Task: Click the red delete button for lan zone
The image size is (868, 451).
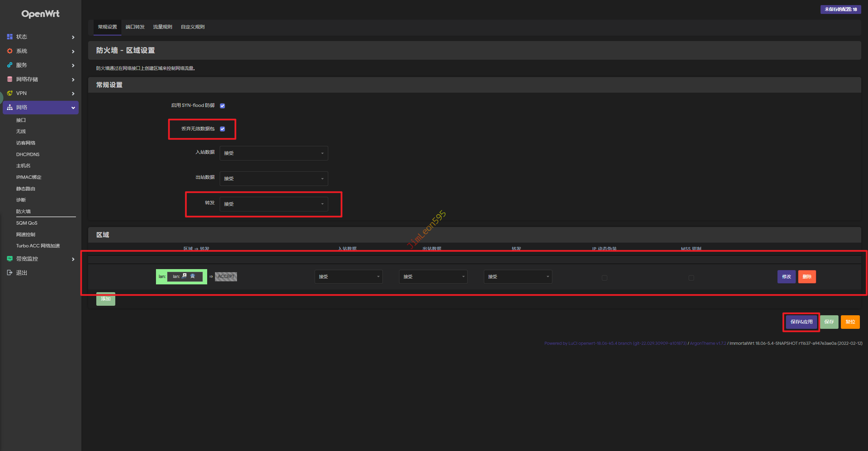Action: tap(807, 277)
